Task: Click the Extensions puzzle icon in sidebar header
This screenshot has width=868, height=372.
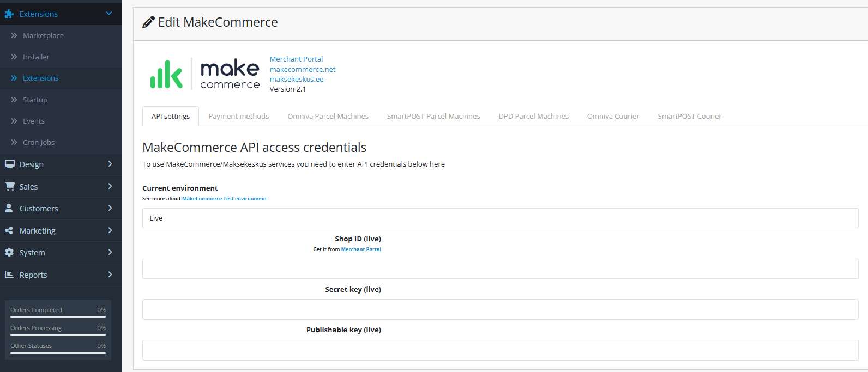Action: tap(9, 14)
